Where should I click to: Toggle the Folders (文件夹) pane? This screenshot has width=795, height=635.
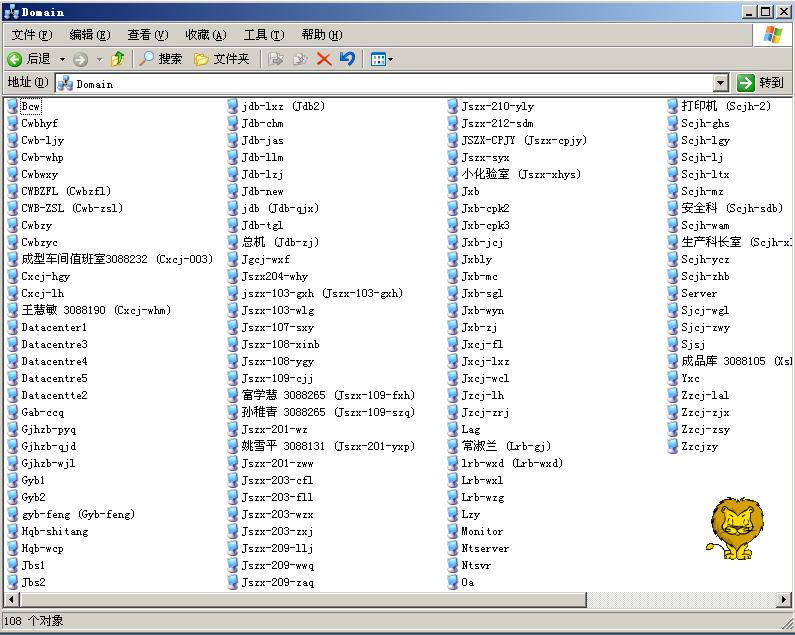[x=221, y=59]
